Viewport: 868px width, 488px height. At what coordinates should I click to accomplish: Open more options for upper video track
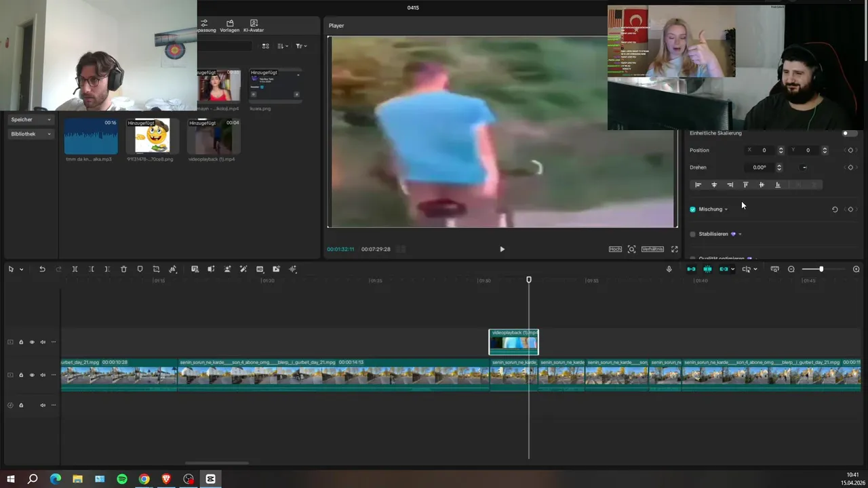(x=54, y=342)
